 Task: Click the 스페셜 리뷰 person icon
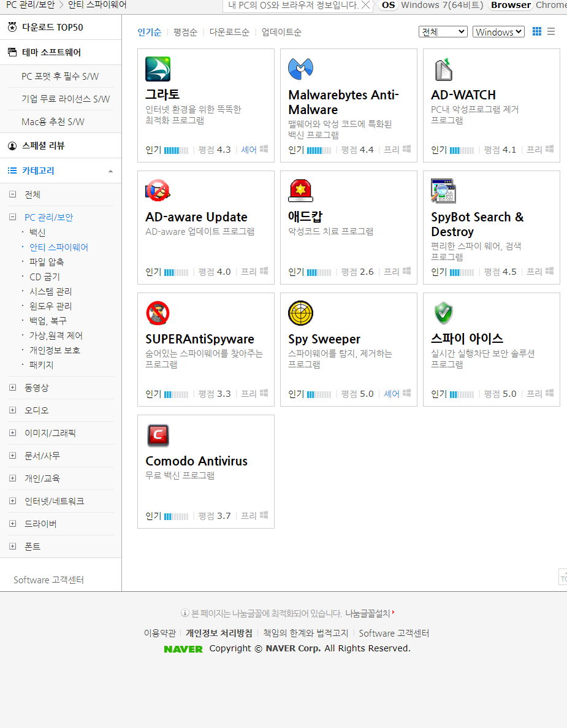12,146
